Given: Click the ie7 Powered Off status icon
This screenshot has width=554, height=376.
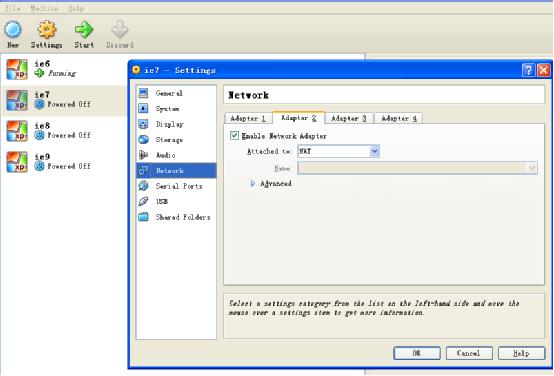Looking at the screenshot, I should coord(39,104).
